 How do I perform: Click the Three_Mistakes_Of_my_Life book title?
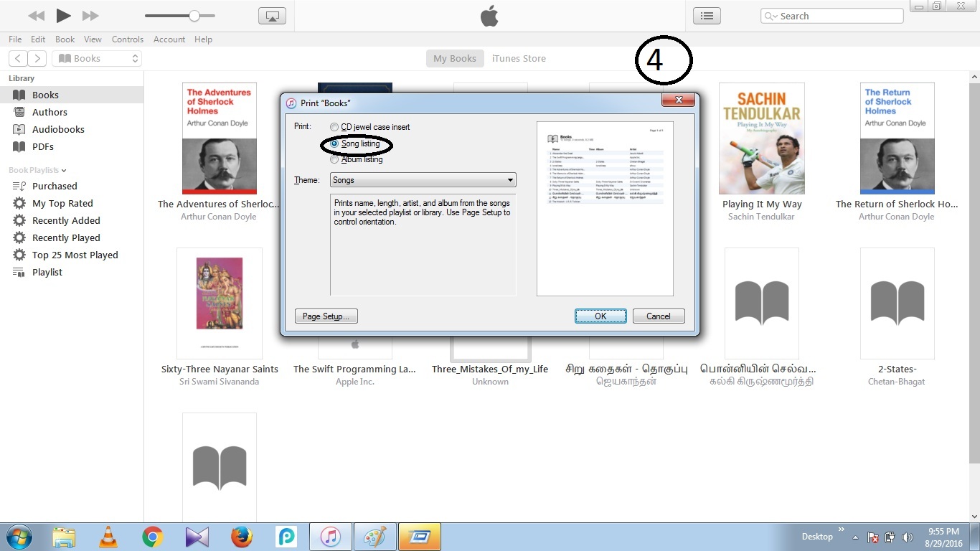pyautogui.click(x=490, y=369)
